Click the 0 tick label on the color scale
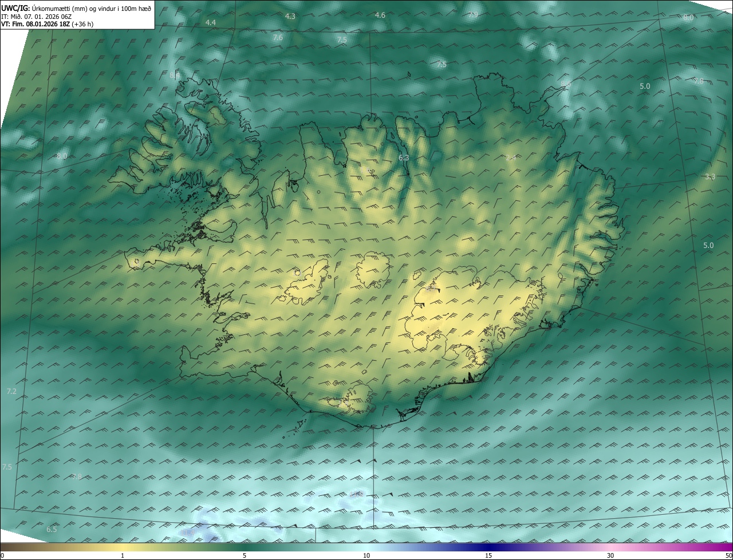Viewport: 733px width, 560px height. [x=2, y=555]
